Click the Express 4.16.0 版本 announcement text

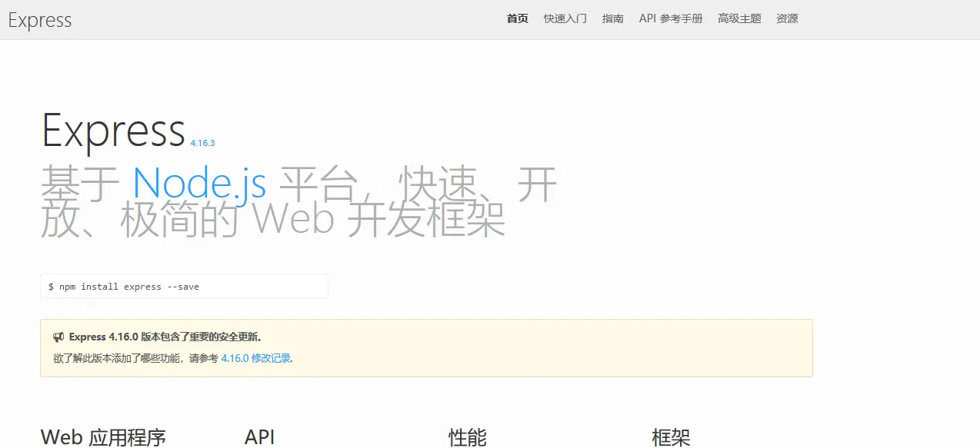click(167, 337)
